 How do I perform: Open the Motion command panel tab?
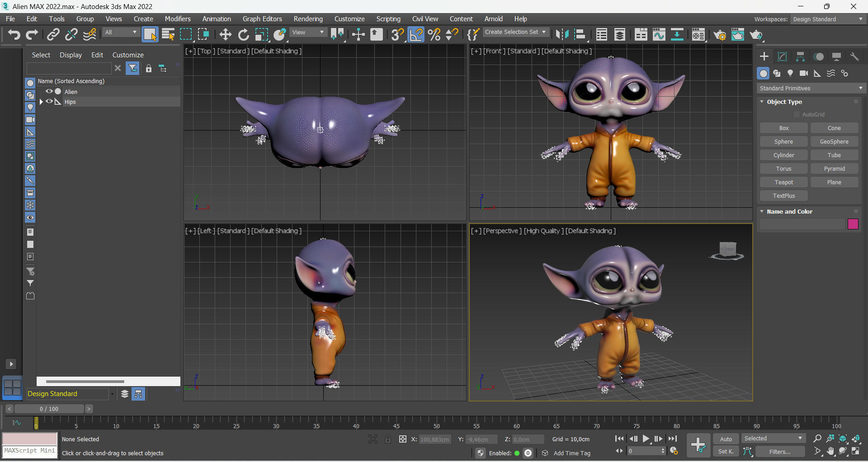pos(818,56)
